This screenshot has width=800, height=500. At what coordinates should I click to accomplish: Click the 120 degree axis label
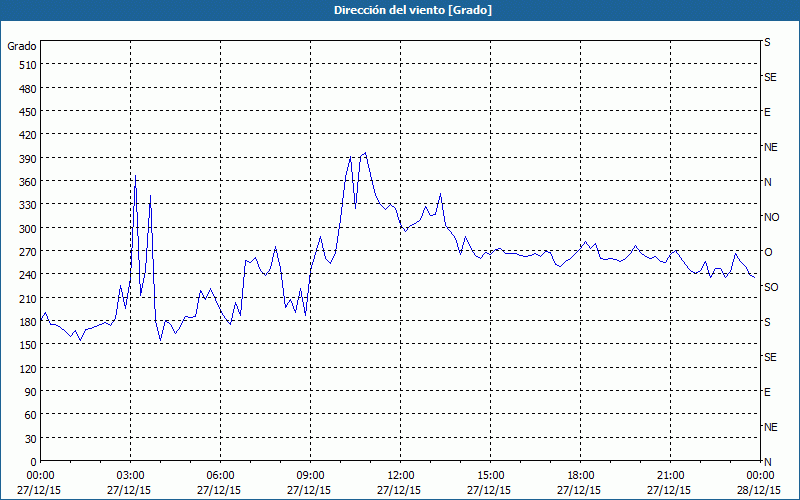point(28,369)
